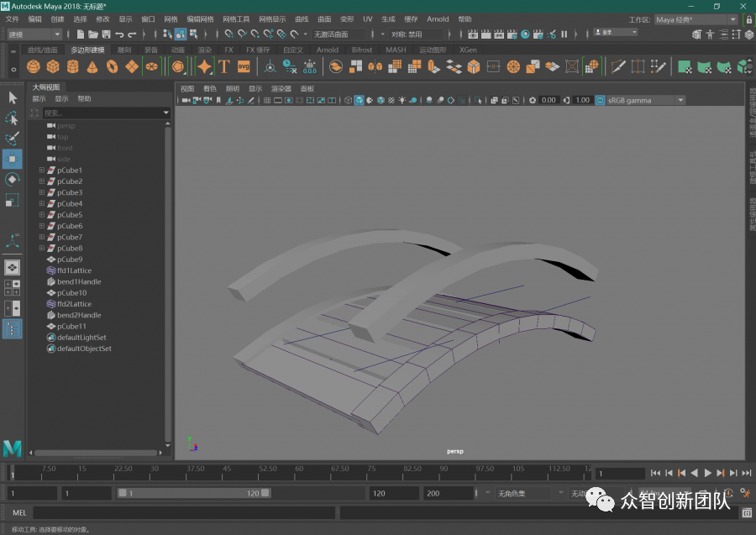The height and width of the screenshot is (535, 756).
Task: Create a polygon cube from the shelf
Action: click(x=54, y=67)
